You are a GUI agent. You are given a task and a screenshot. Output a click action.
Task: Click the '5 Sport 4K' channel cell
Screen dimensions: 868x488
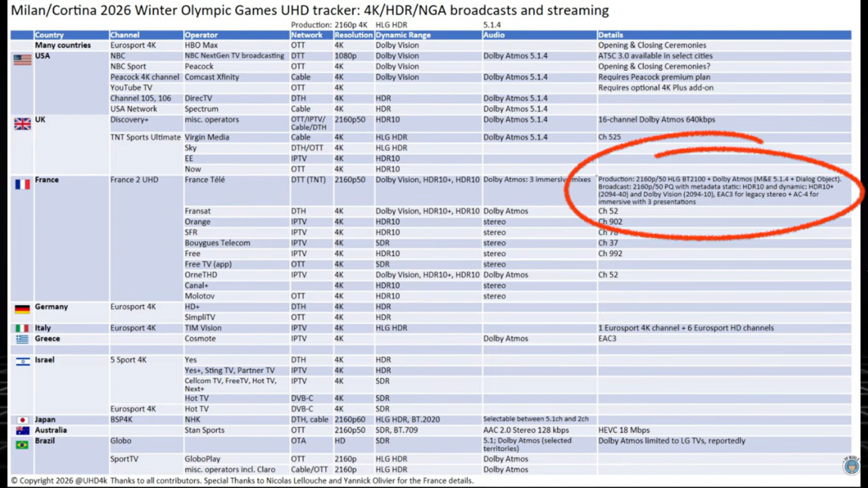point(129,359)
